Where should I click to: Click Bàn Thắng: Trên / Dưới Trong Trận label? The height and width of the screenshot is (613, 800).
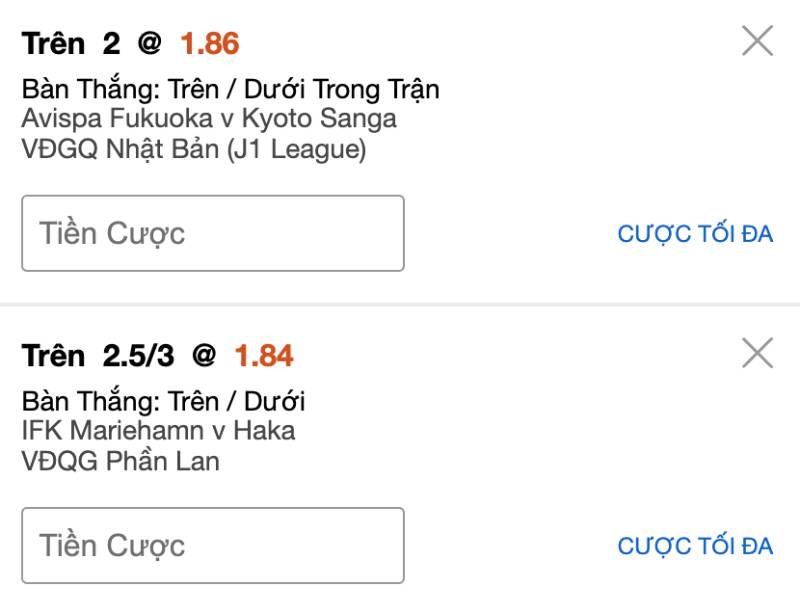(x=229, y=89)
